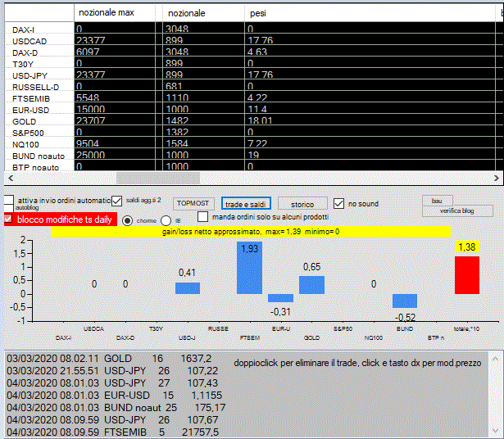The width and height of the screenshot is (504, 439).
Task: Select the T30Y row header
Action: pyautogui.click(x=39, y=64)
